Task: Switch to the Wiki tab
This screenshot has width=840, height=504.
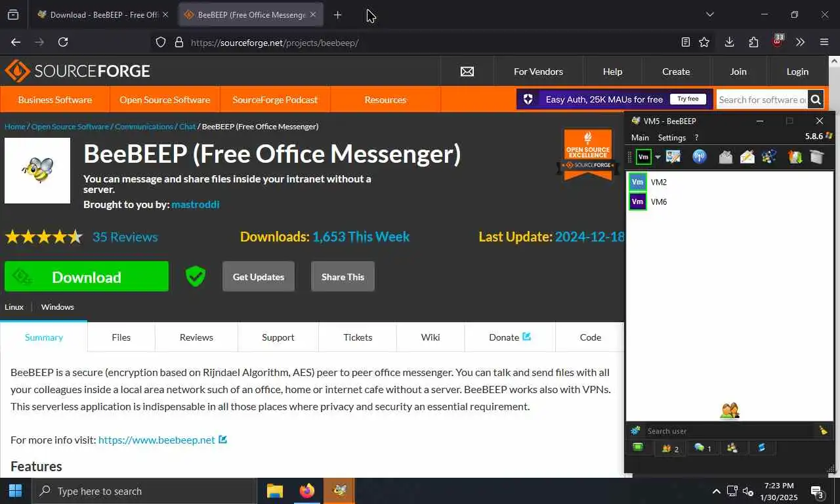Action: click(430, 337)
